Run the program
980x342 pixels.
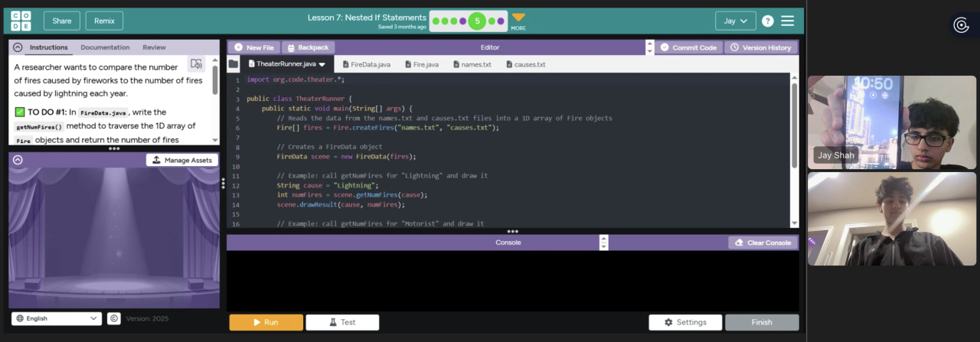click(266, 322)
